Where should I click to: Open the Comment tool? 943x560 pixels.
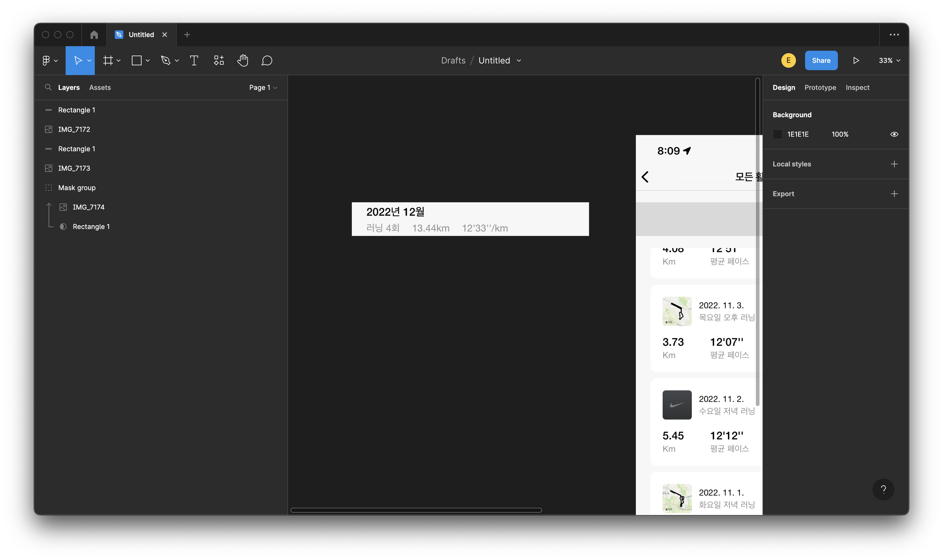coord(266,60)
